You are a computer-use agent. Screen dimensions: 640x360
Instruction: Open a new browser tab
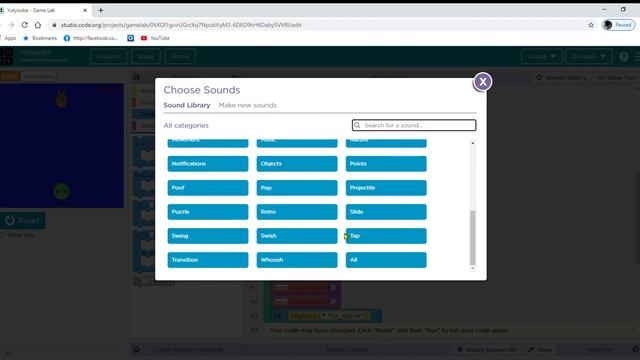click(100, 10)
